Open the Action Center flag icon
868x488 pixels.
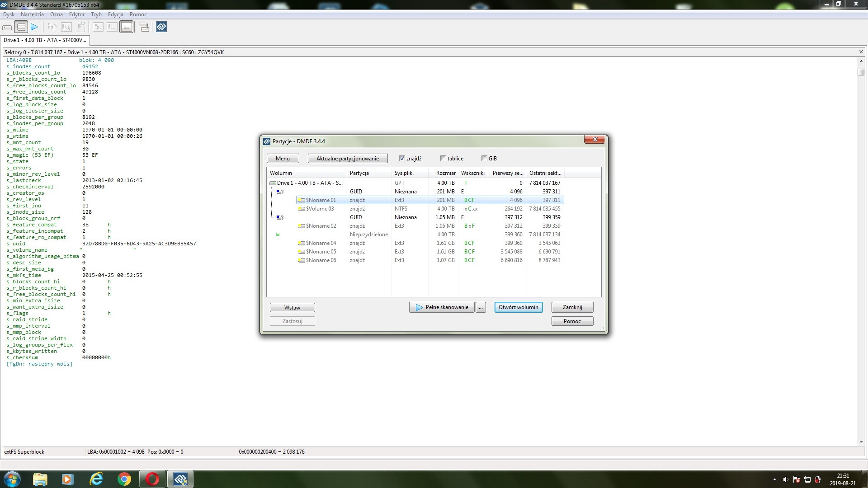pos(797,479)
